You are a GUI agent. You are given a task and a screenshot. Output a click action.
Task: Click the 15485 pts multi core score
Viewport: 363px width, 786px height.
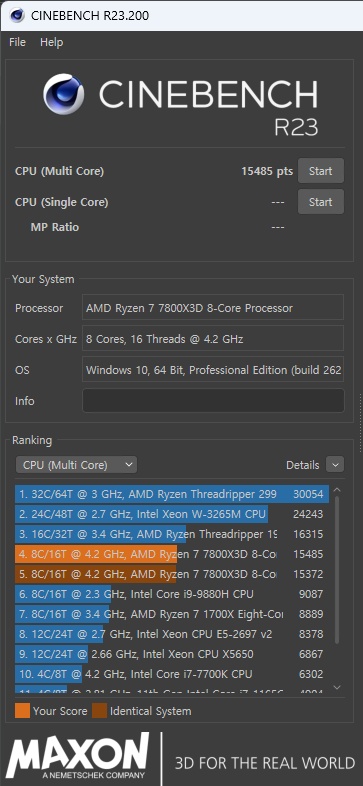[x=267, y=171]
